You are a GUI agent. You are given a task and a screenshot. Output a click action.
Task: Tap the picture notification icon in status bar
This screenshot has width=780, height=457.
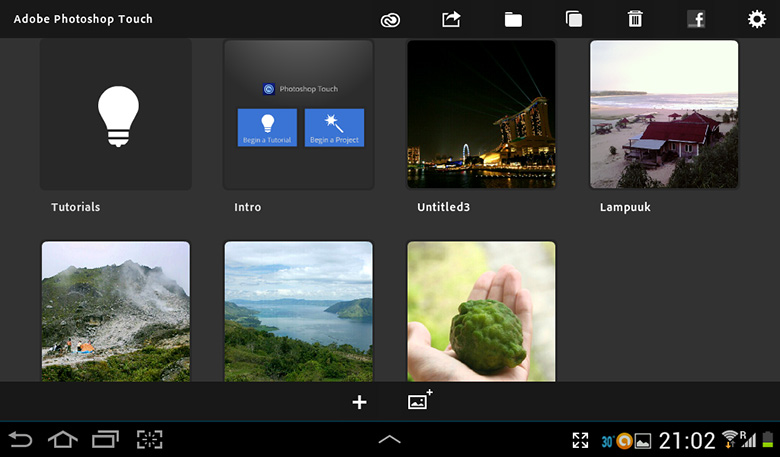(x=643, y=441)
